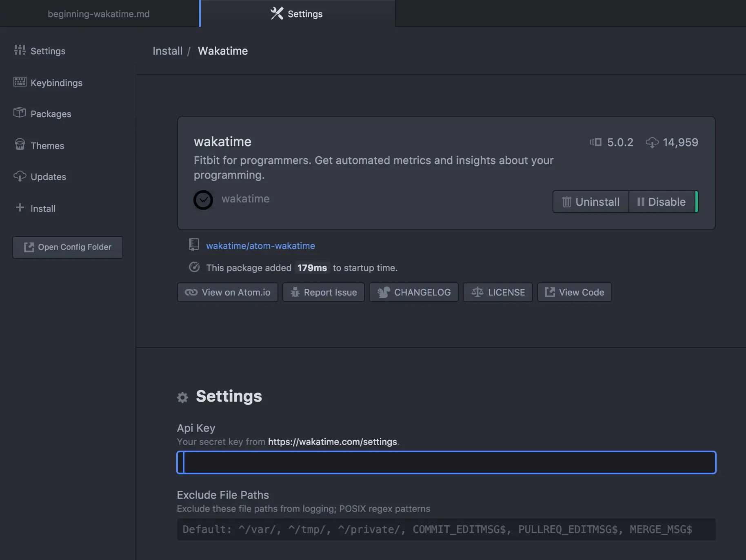746x560 pixels.
Task: Uninstall the wakatime package
Action: 591,202
